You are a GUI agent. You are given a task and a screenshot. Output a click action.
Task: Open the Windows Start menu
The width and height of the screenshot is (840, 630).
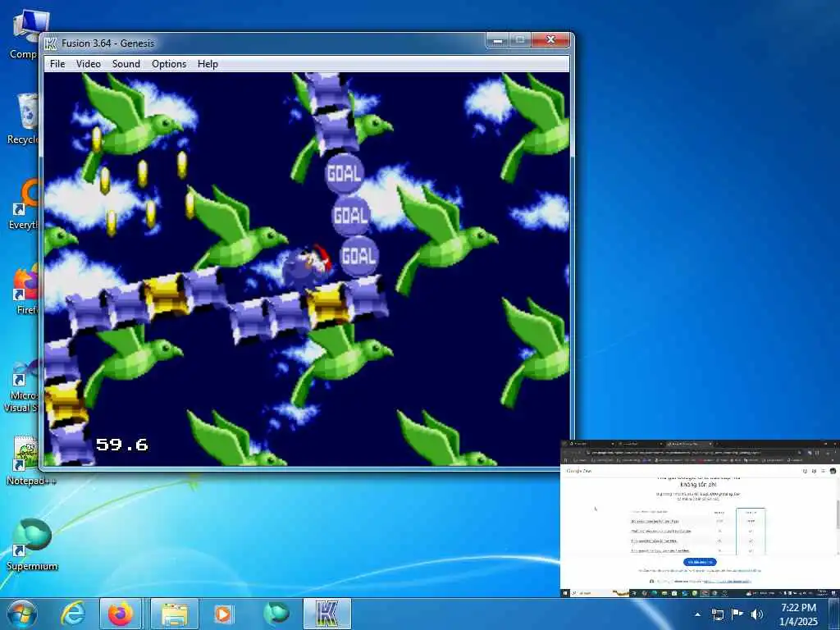21,614
